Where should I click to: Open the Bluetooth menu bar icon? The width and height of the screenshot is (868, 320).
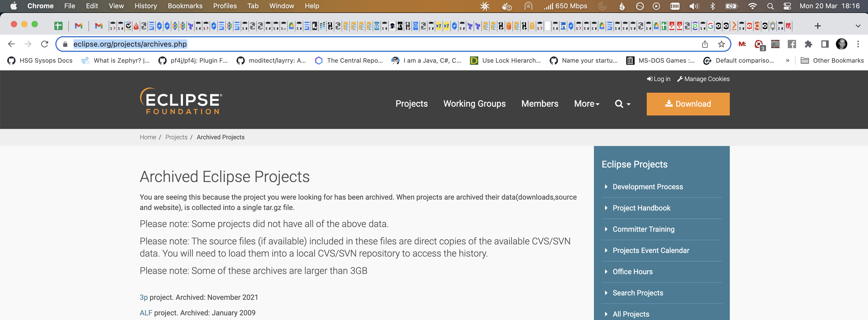coord(712,6)
